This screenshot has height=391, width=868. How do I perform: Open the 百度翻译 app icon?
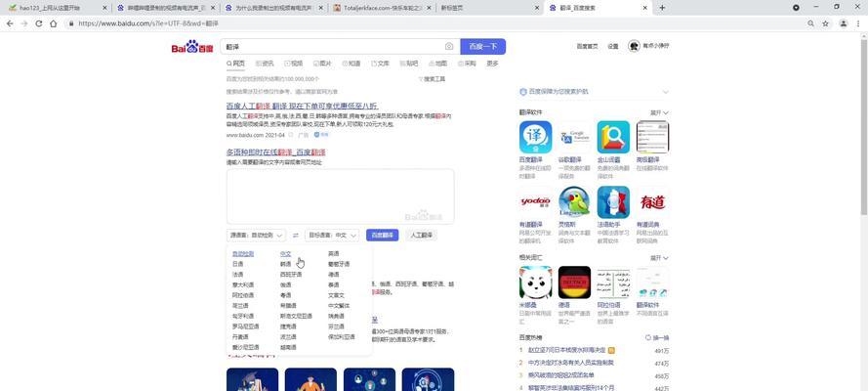[535, 137]
